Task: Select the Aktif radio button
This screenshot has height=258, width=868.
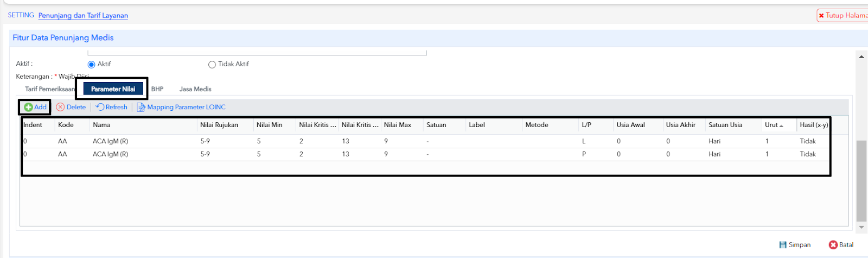Action: coord(92,64)
